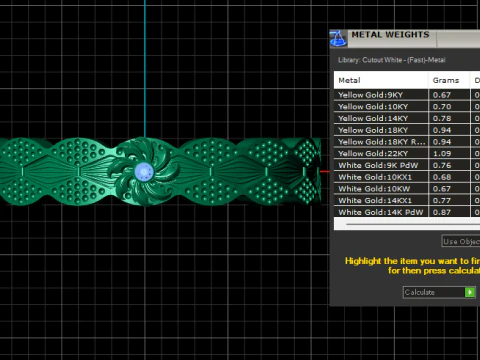Click the 1.09 grams cell
Screen dimensions: 480x360
[x=449, y=153]
